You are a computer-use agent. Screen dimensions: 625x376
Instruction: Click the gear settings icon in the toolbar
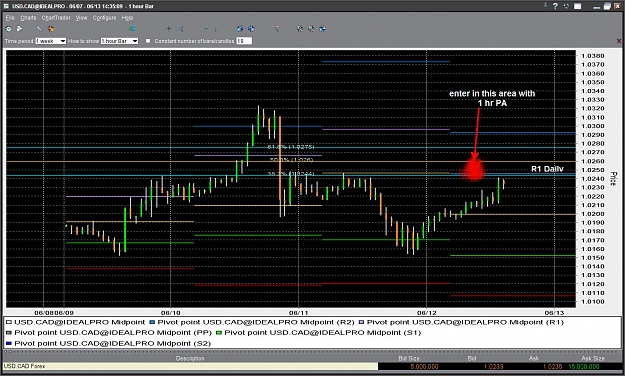click(x=8, y=29)
